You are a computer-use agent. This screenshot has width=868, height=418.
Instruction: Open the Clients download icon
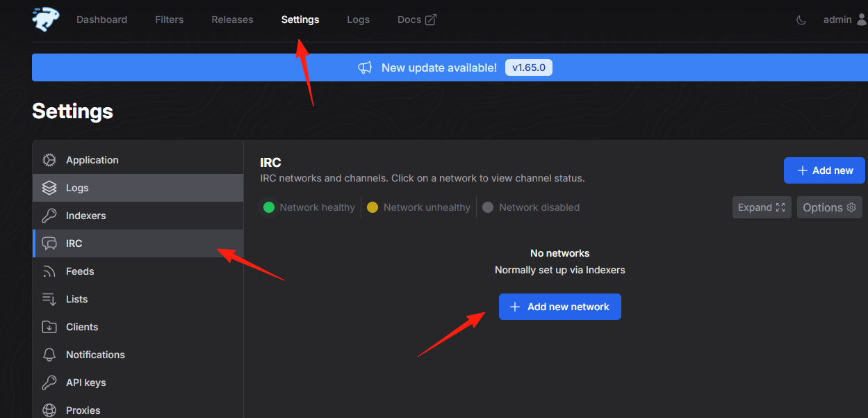click(49, 327)
